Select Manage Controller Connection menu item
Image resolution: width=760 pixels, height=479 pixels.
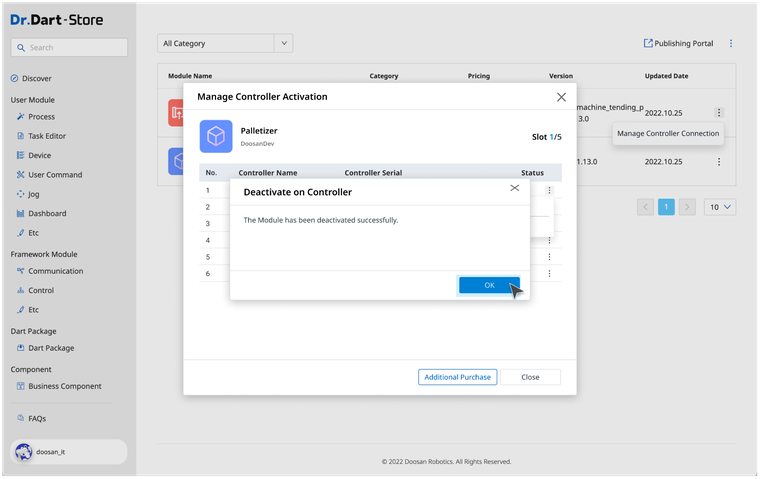pos(667,133)
